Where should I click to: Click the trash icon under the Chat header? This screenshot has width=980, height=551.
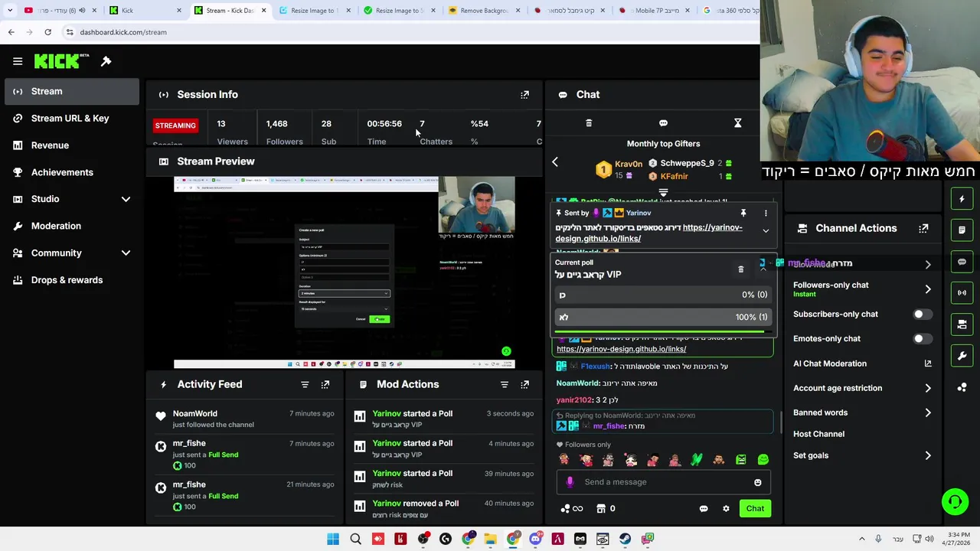(589, 123)
